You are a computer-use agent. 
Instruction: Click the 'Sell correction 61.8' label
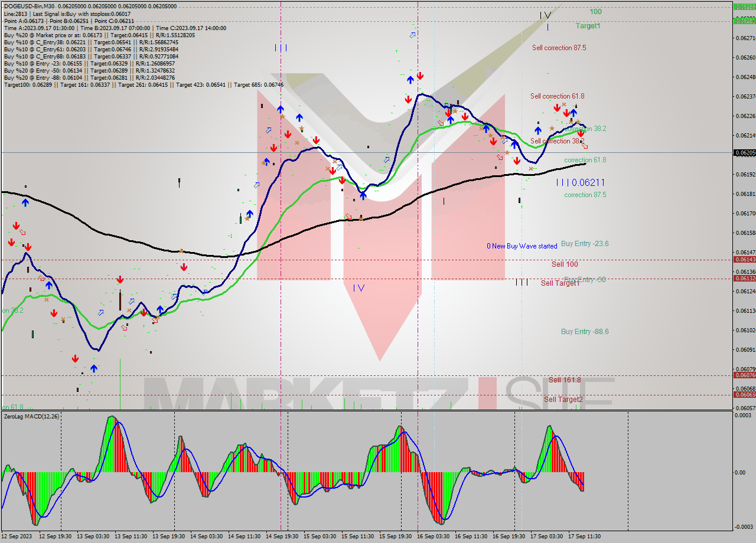pyautogui.click(x=558, y=96)
